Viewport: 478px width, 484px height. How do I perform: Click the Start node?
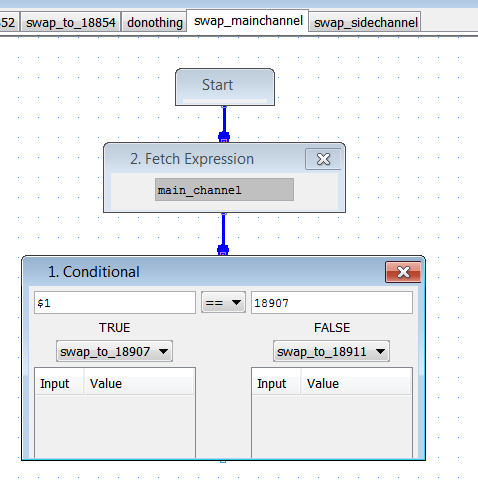point(225,87)
